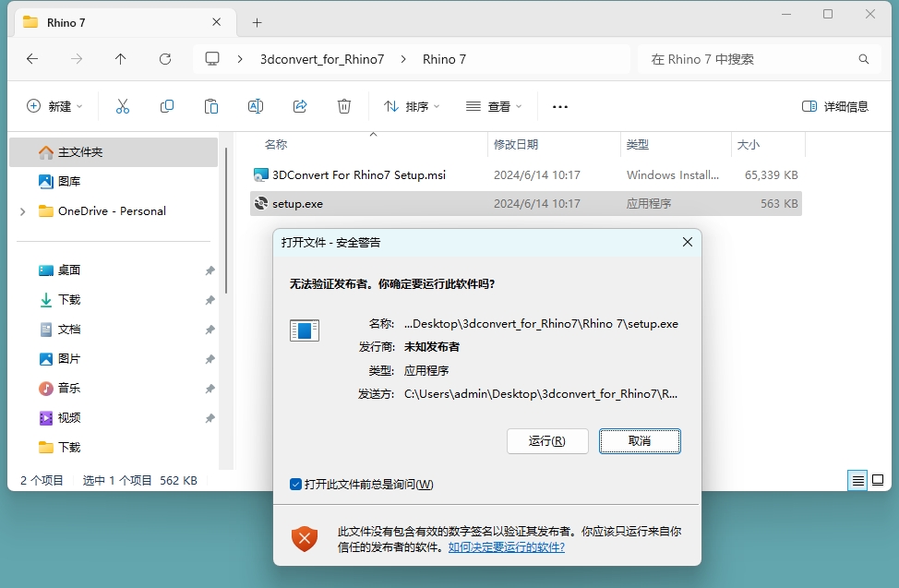Viewport: 899px width, 588px height.
Task: Click the Delete trash can icon
Action: tap(344, 106)
